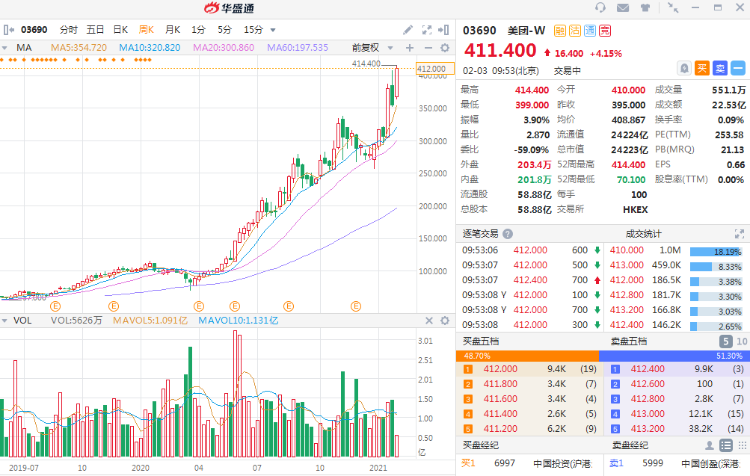Open the chart settings gear icon

(x=444, y=48)
